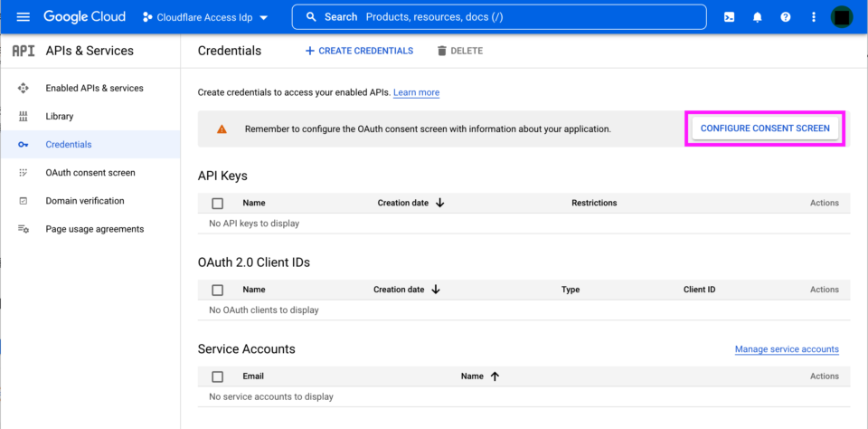Open the Library page
This screenshot has width=868, height=429.
(90, 117)
